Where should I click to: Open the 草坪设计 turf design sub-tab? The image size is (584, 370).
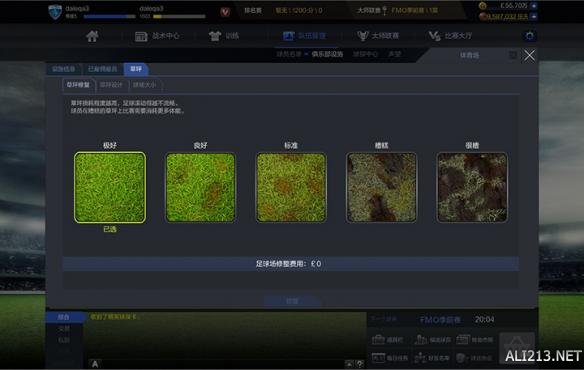(111, 85)
